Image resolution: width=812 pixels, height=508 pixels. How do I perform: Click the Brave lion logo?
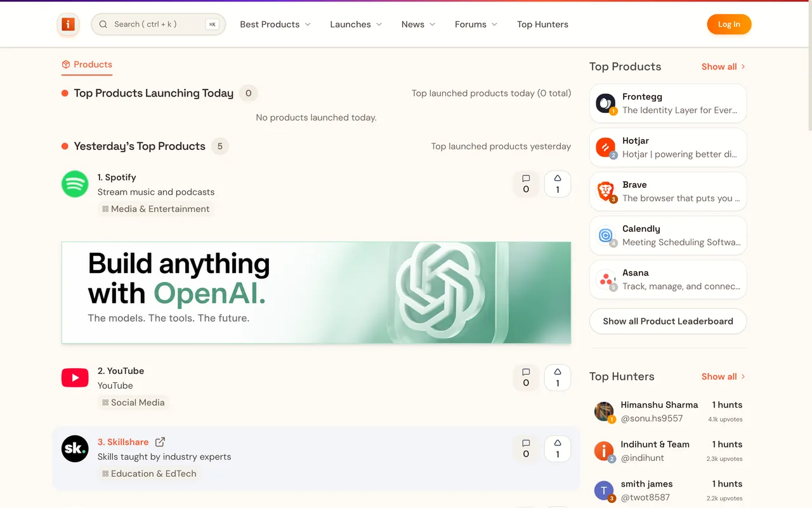(606, 191)
